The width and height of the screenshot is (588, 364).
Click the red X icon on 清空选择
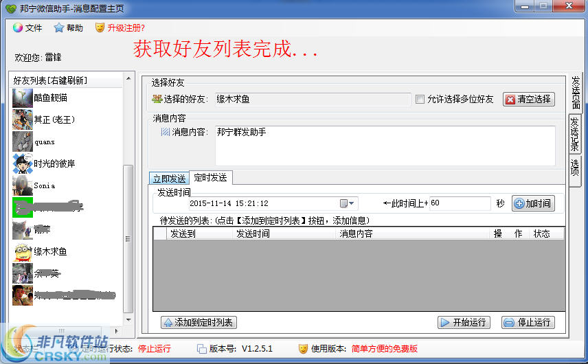click(x=510, y=100)
